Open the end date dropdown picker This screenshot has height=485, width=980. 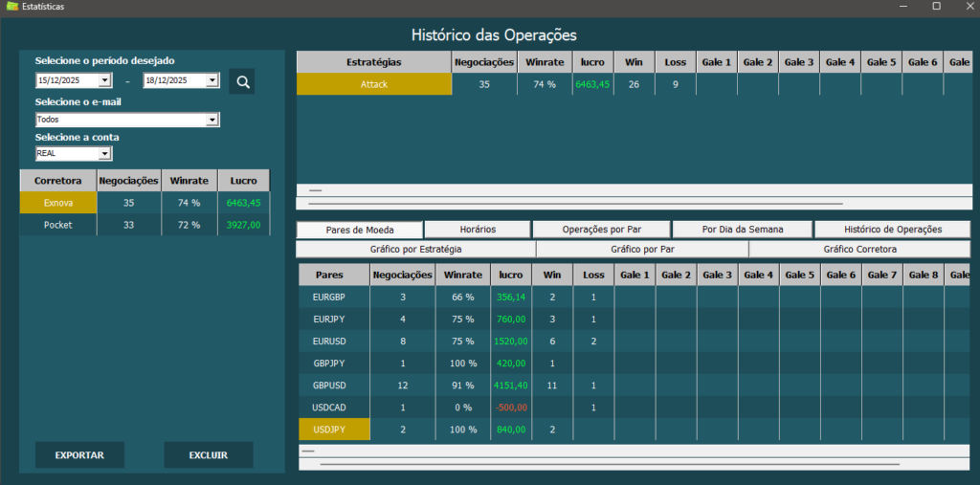[212, 81]
